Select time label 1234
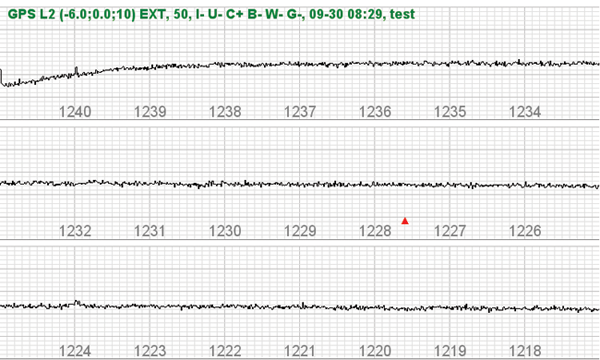600x360 pixels. (x=525, y=112)
